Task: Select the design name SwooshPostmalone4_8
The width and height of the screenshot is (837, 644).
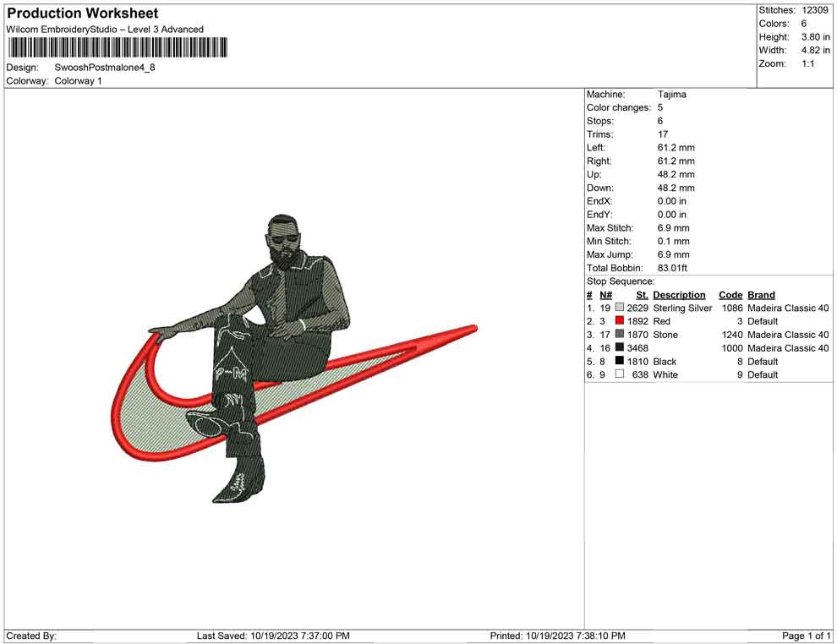Action: click(x=105, y=68)
